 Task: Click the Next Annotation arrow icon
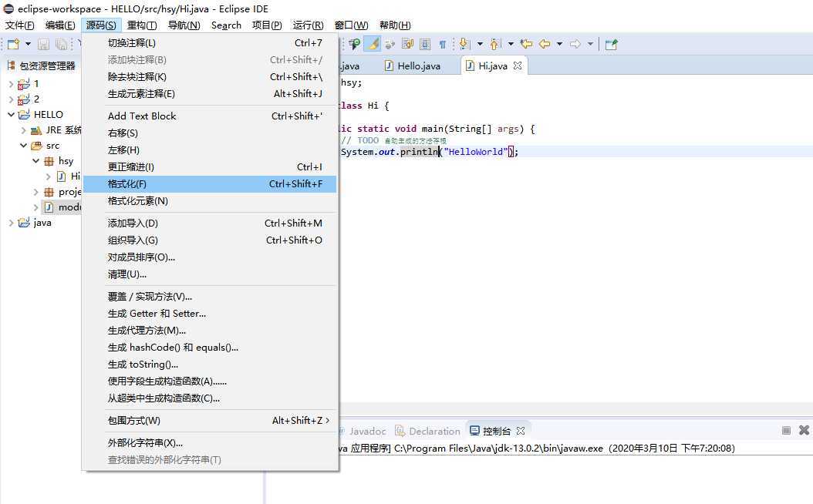[x=464, y=45]
